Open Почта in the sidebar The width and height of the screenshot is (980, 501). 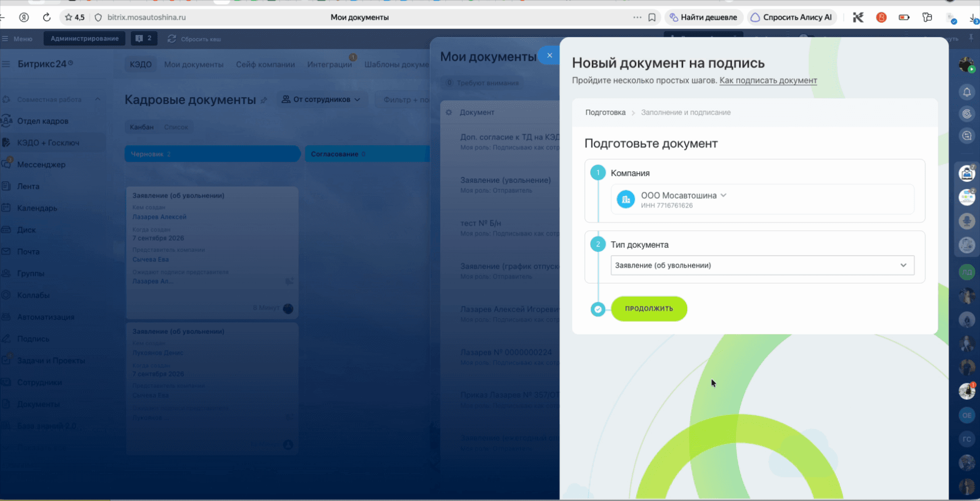(x=28, y=252)
